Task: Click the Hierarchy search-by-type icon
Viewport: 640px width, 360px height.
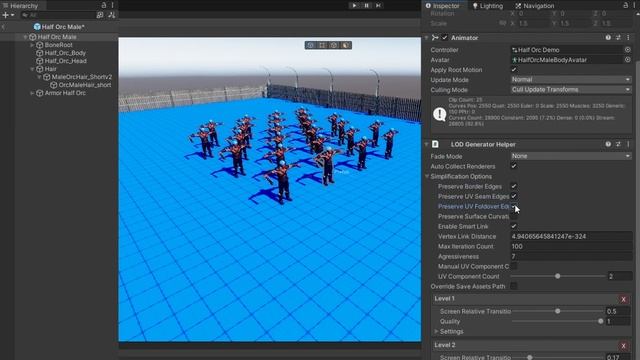Action: 100,15
